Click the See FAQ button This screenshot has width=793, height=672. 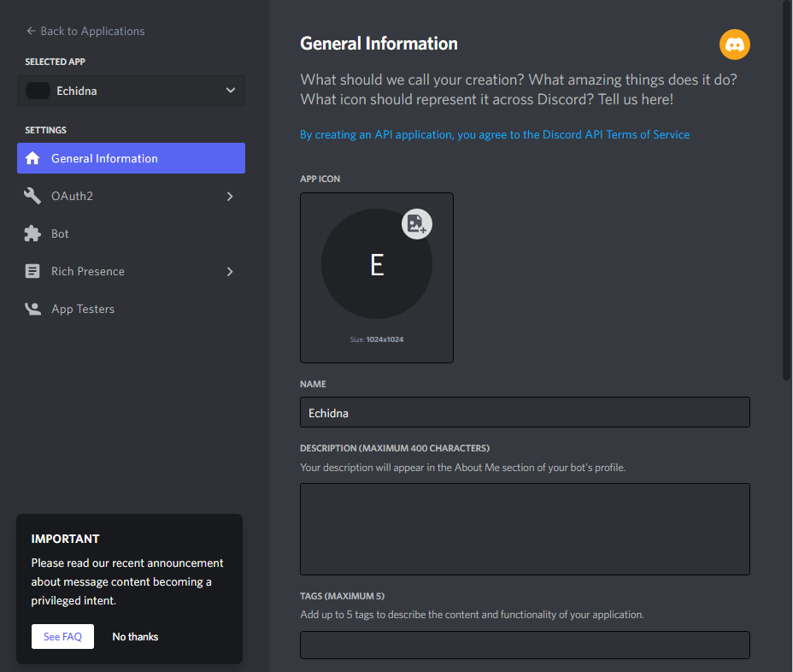[62, 637]
